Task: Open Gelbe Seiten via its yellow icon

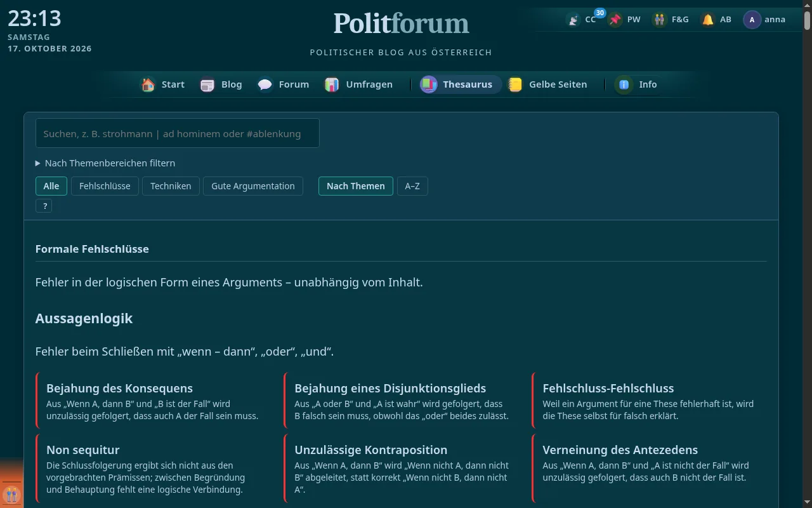Action: (x=515, y=84)
